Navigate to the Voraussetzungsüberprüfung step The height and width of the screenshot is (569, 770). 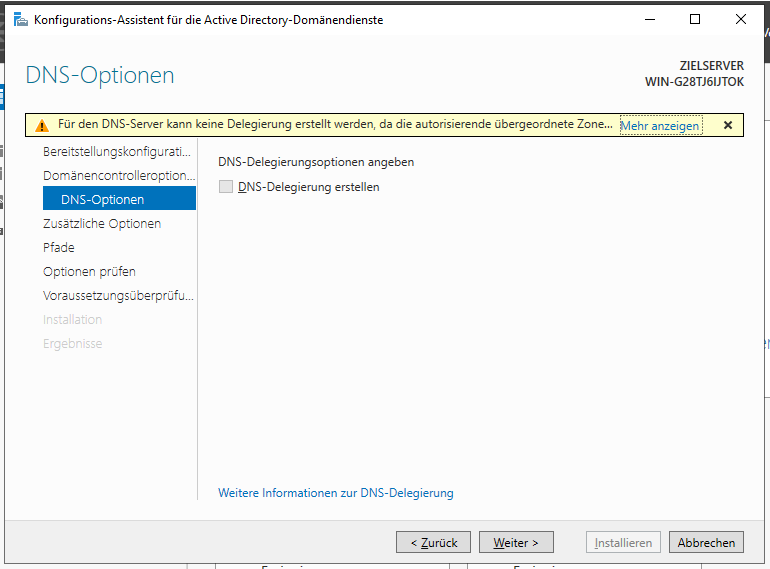click(x=118, y=296)
